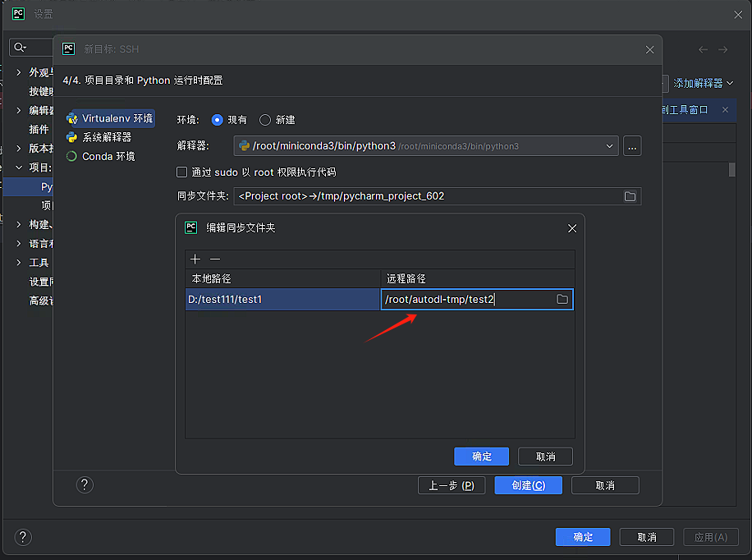The image size is (752, 560).
Task: Expand the Editor settings category
Action: [19, 110]
